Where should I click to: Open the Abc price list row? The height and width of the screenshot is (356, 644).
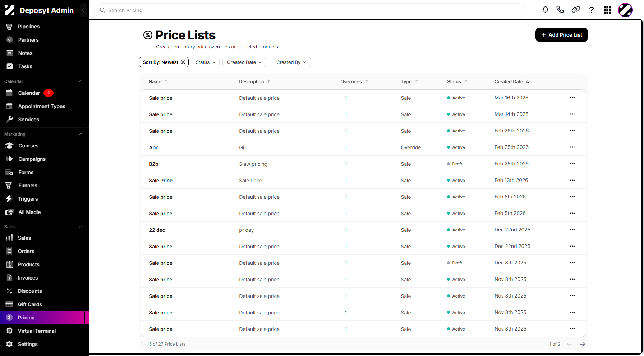tap(363, 147)
